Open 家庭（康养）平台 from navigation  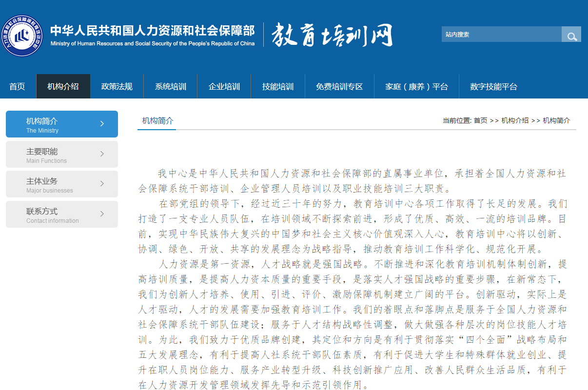pyautogui.click(x=416, y=87)
